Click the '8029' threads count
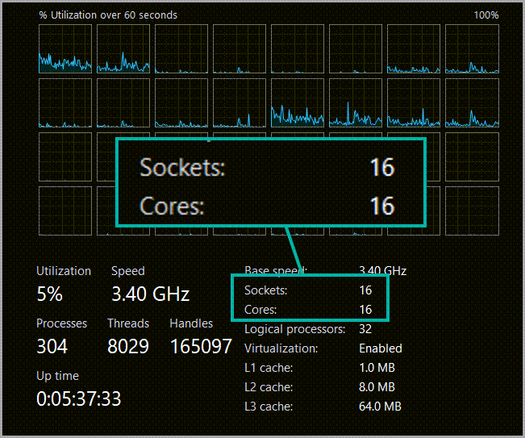Screen dimensions: 525x438 (x=128, y=346)
